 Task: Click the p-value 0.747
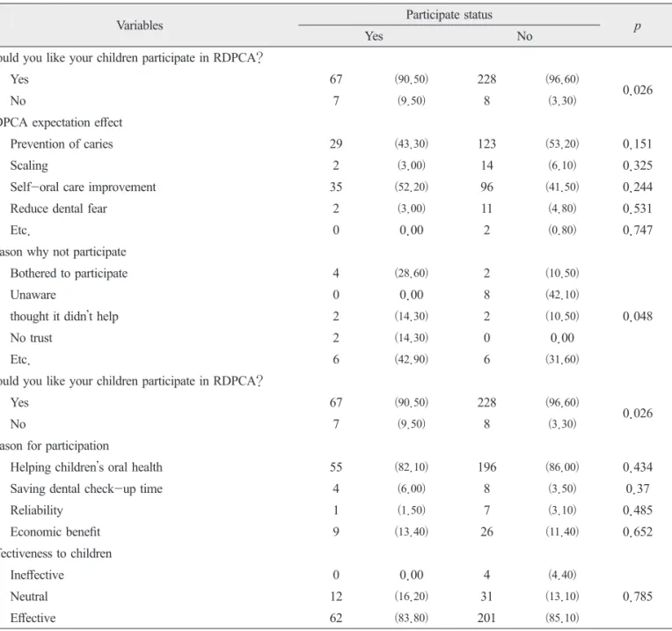click(x=638, y=231)
